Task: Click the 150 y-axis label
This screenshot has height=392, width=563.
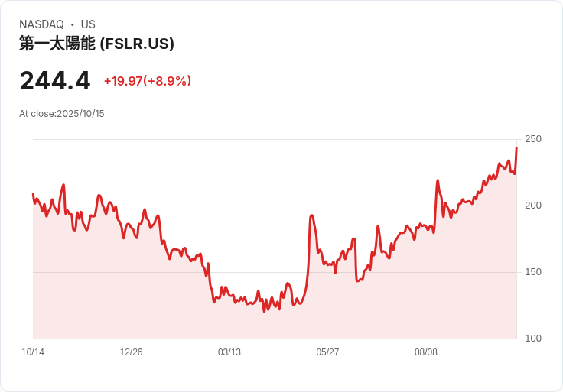Action: [x=533, y=272]
